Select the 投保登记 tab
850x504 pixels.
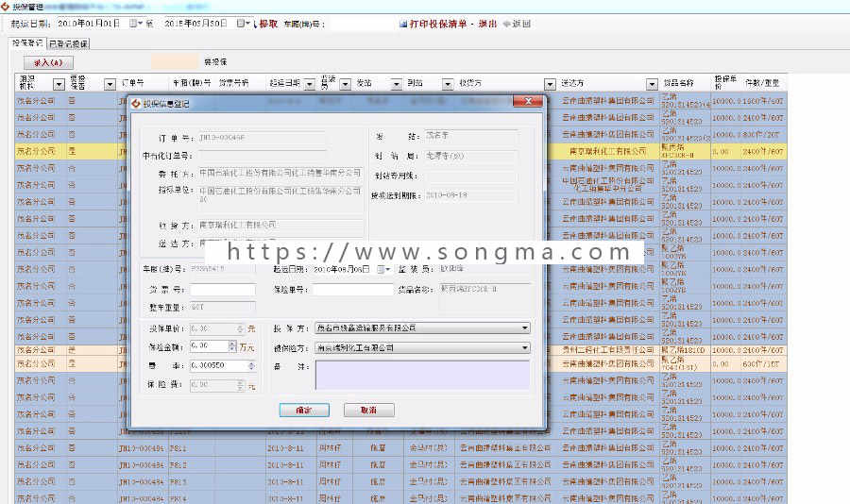(27, 42)
